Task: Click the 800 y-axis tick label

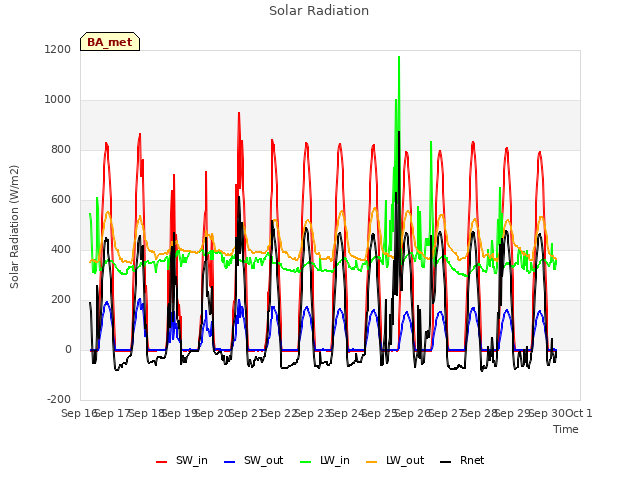Action: 61,149
